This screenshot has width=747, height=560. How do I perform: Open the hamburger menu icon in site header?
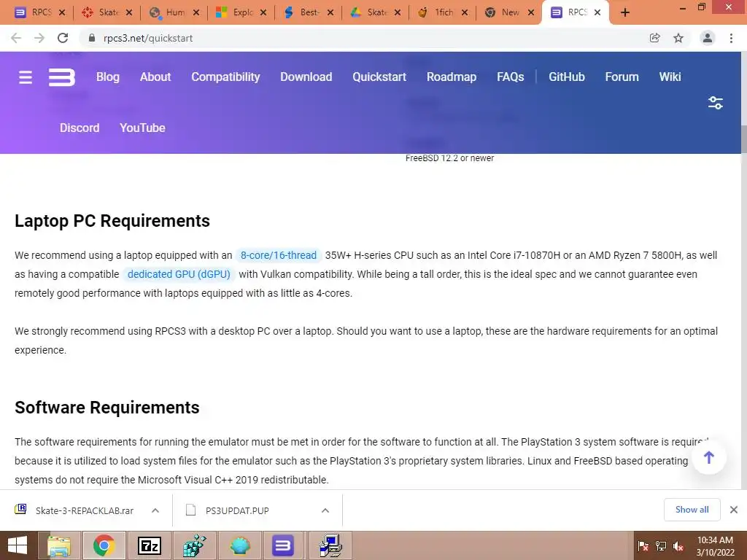tap(26, 77)
